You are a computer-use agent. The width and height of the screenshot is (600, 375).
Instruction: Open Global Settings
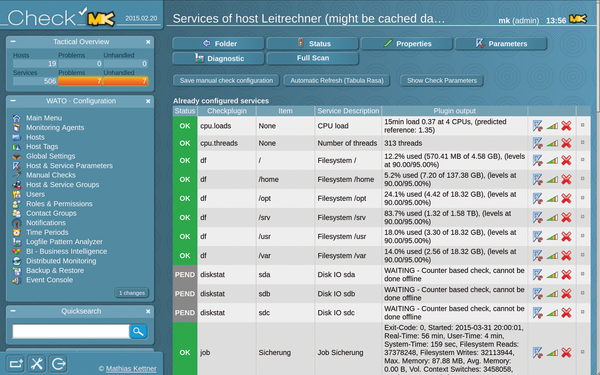pyautogui.click(x=50, y=156)
